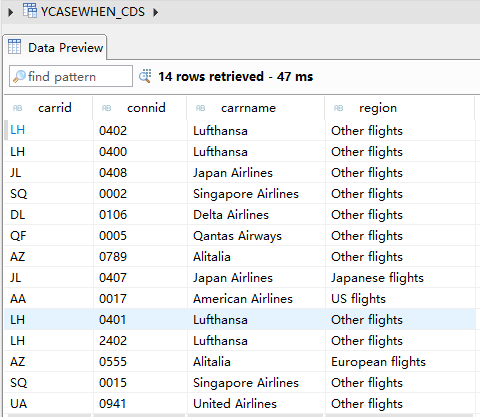Focus the find pattern search field
Viewport: 480px width, 417px height.
(x=71, y=76)
